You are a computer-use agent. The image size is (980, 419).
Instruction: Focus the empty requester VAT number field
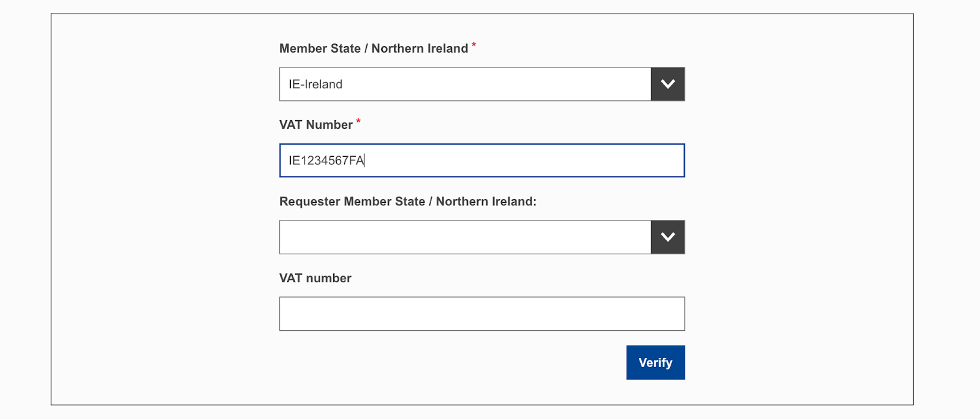click(481, 313)
